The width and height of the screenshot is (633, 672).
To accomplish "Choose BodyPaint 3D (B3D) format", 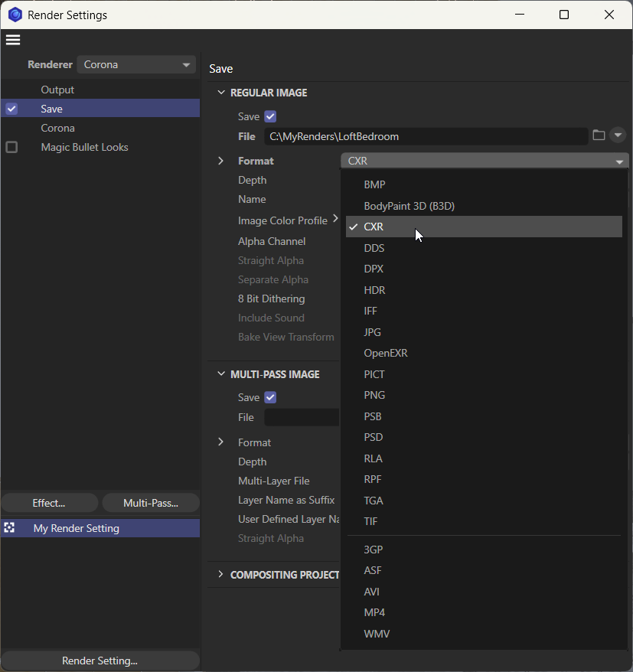I will tap(484, 206).
